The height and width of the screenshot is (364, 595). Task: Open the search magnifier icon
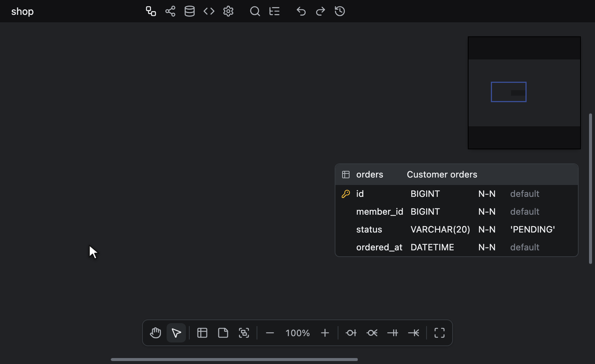click(255, 11)
